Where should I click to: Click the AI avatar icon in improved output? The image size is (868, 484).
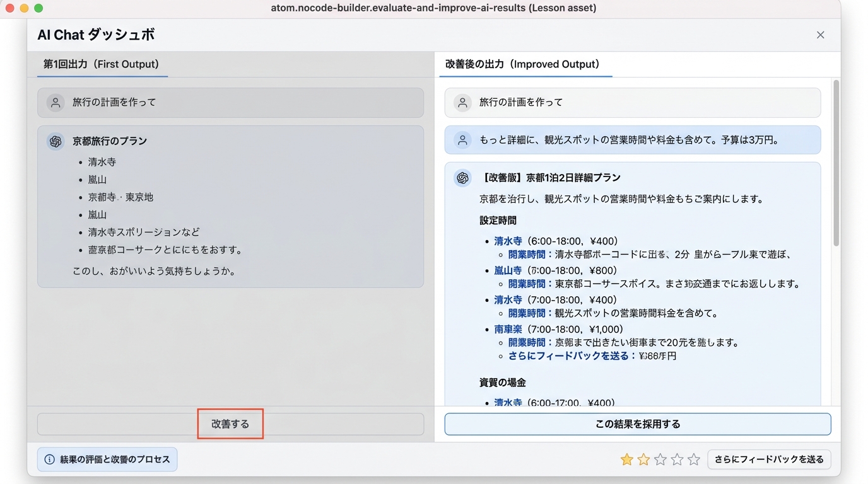coord(462,178)
